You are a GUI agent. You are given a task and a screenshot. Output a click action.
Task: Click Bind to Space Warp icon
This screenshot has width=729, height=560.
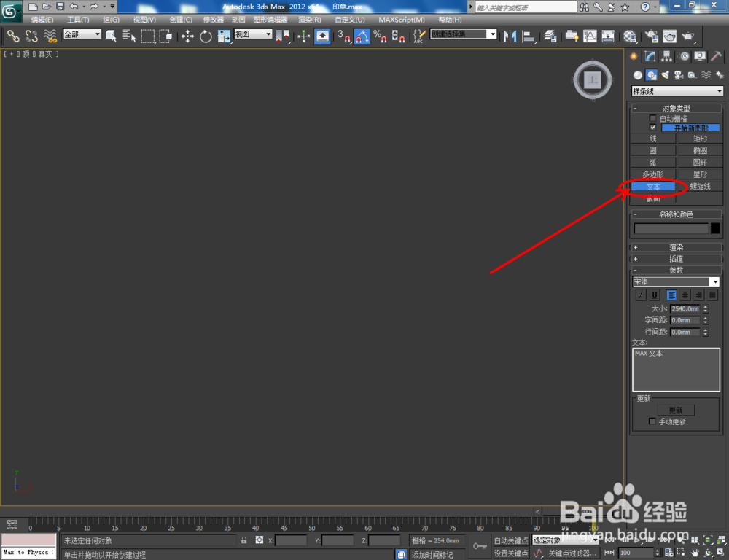tap(50, 36)
